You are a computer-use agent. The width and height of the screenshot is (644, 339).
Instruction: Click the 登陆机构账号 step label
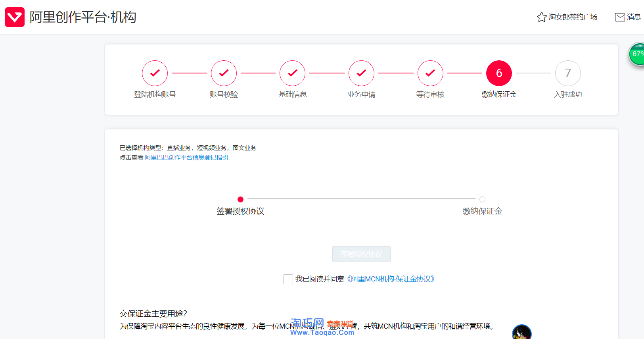click(x=155, y=94)
